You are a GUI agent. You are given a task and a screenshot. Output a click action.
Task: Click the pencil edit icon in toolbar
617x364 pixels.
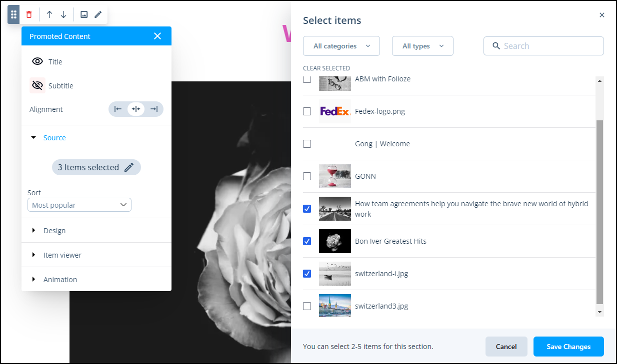[98, 14]
